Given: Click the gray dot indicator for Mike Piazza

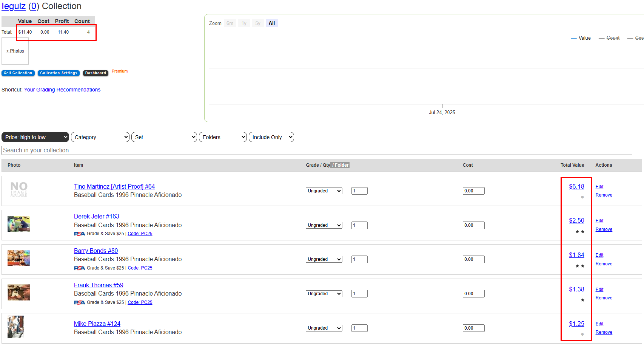Looking at the screenshot, I should click(x=582, y=335).
